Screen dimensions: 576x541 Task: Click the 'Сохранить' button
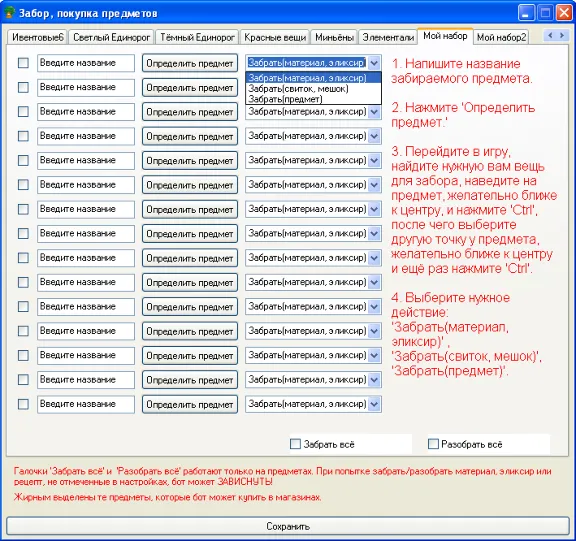coord(288,526)
